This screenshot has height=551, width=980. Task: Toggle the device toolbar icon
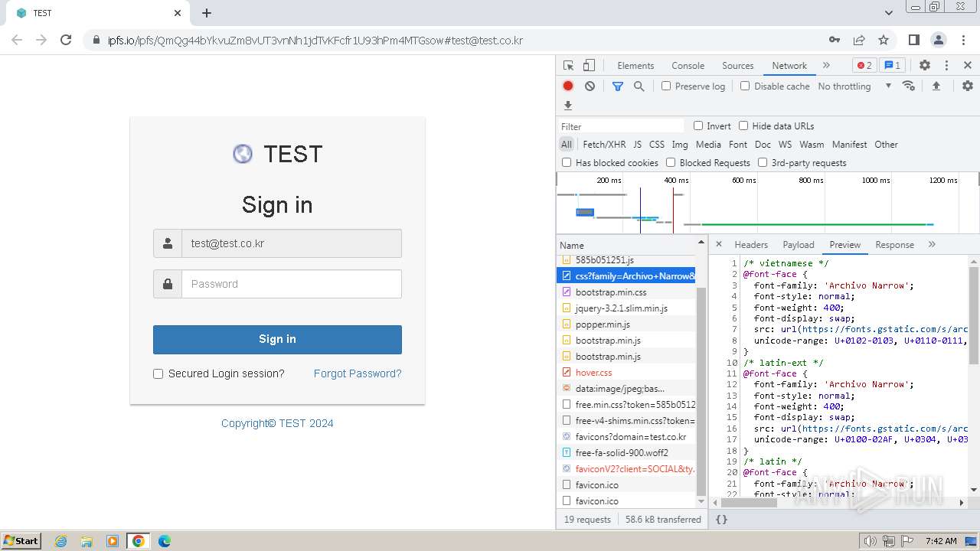point(589,66)
